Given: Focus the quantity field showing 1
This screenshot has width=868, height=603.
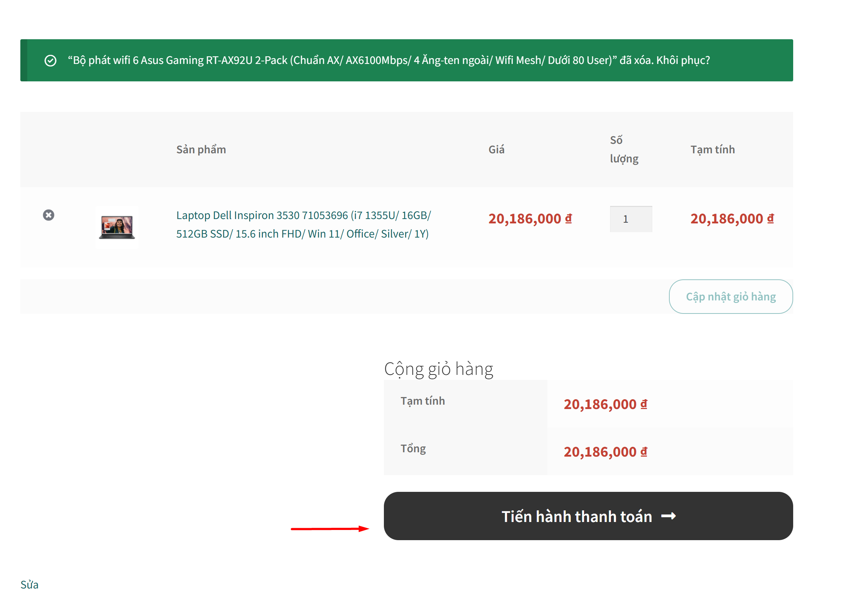Looking at the screenshot, I should click(630, 219).
